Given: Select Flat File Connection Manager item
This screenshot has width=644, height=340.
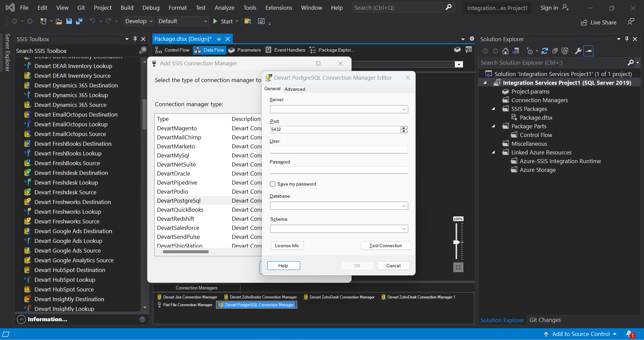Looking at the screenshot, I should coord(185,305).
